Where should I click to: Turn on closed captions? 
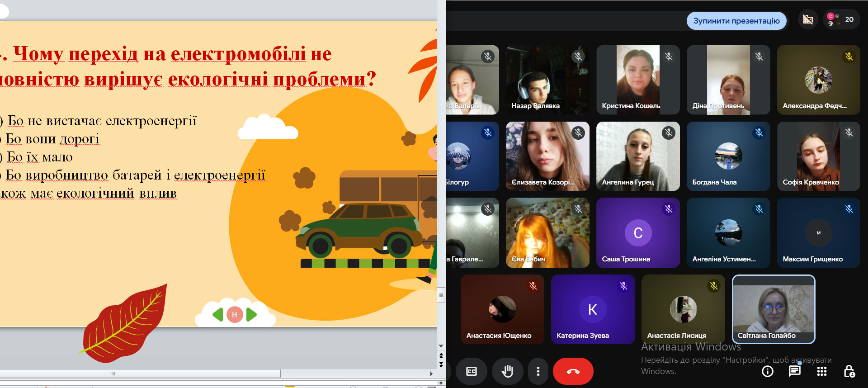[472, 371]
